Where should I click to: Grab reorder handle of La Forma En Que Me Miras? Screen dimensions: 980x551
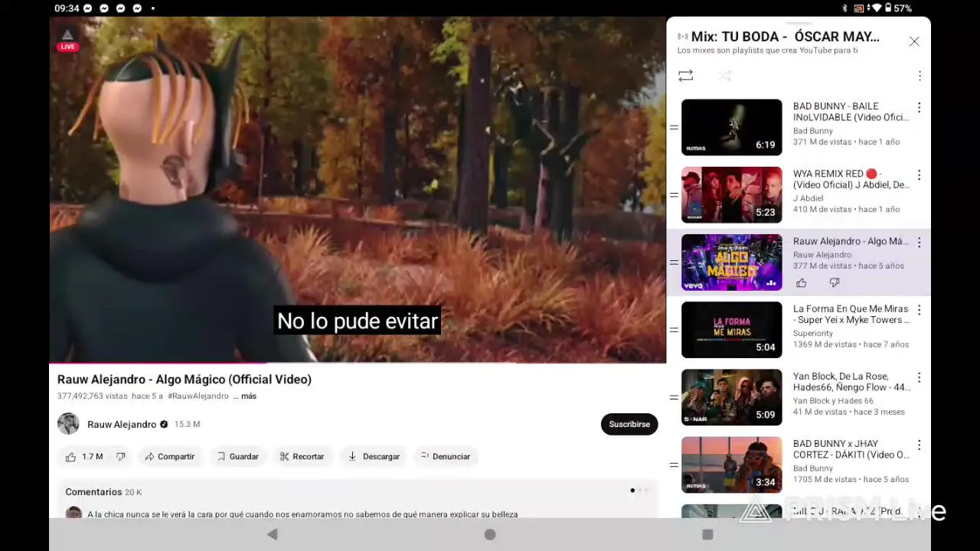[674, 330]
